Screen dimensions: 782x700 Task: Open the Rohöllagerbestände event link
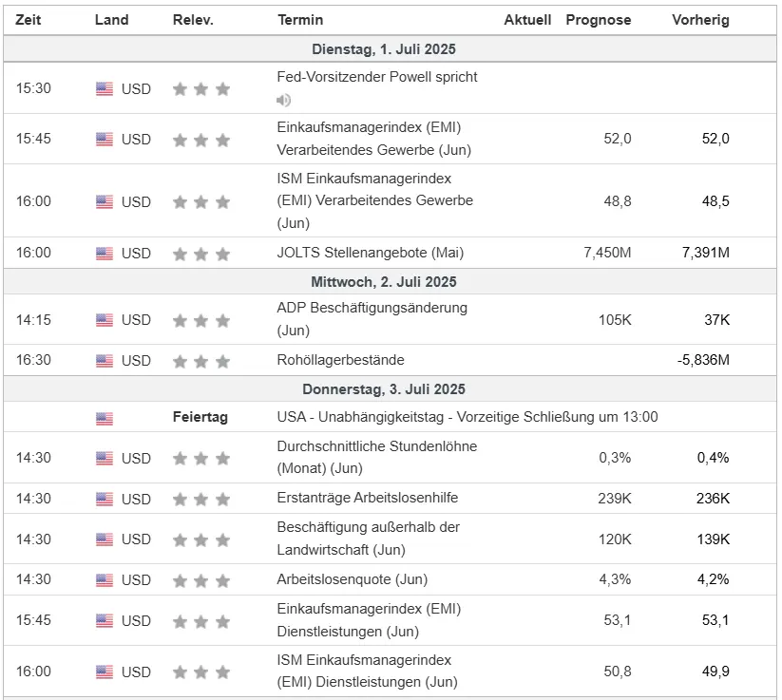click(x=340, y=360)
